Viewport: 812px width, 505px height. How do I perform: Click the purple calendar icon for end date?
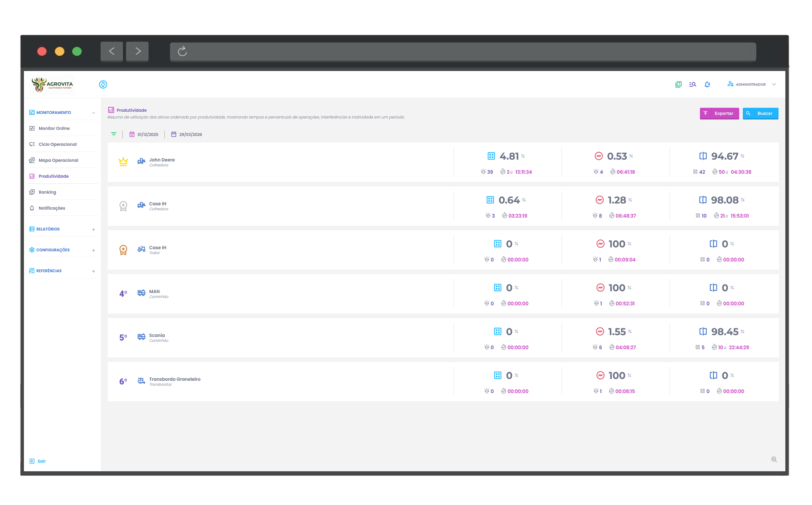coord(174,134)
